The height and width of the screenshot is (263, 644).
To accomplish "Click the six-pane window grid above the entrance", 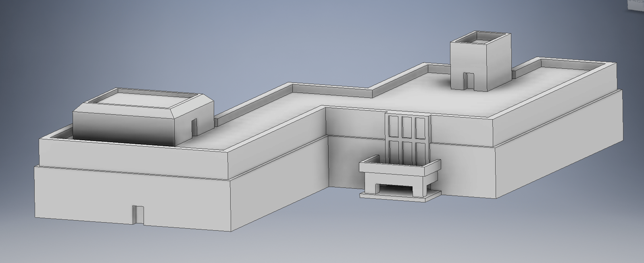I will pos(407,139).
